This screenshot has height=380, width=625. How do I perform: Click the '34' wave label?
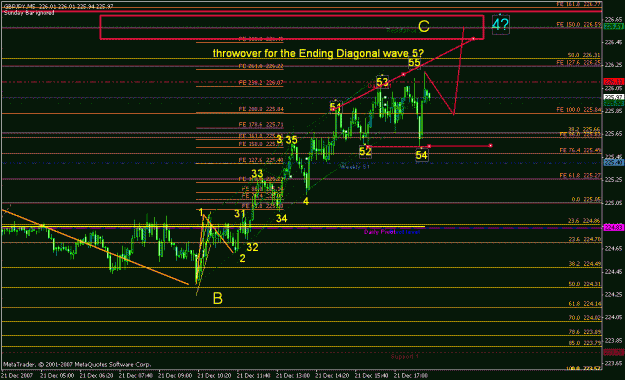pyautogui.click(x=281, y=218)
